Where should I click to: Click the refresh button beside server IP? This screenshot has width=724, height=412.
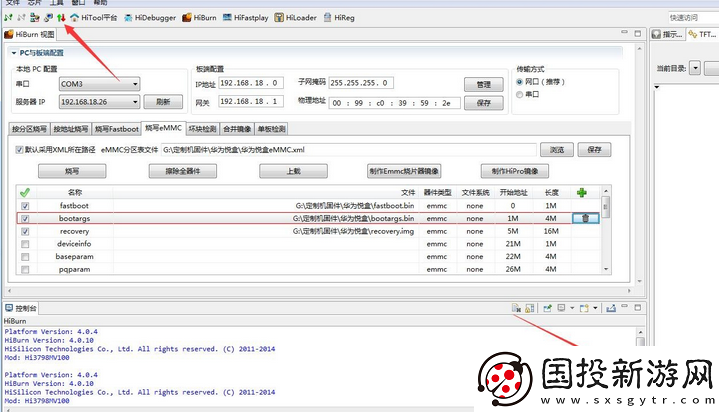pos(163,102)
